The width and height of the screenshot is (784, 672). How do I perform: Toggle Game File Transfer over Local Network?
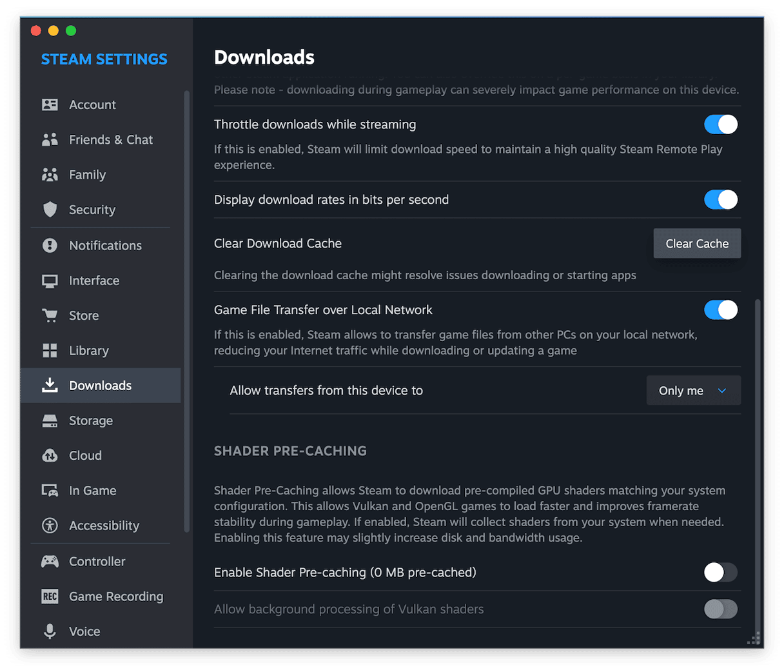pos(720,310)
